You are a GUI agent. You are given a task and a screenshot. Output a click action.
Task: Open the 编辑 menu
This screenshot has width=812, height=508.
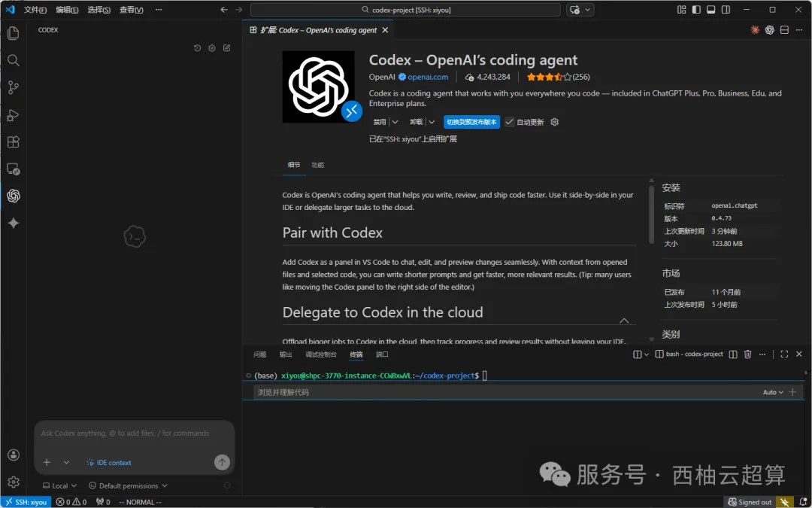[x=68, y=10]
